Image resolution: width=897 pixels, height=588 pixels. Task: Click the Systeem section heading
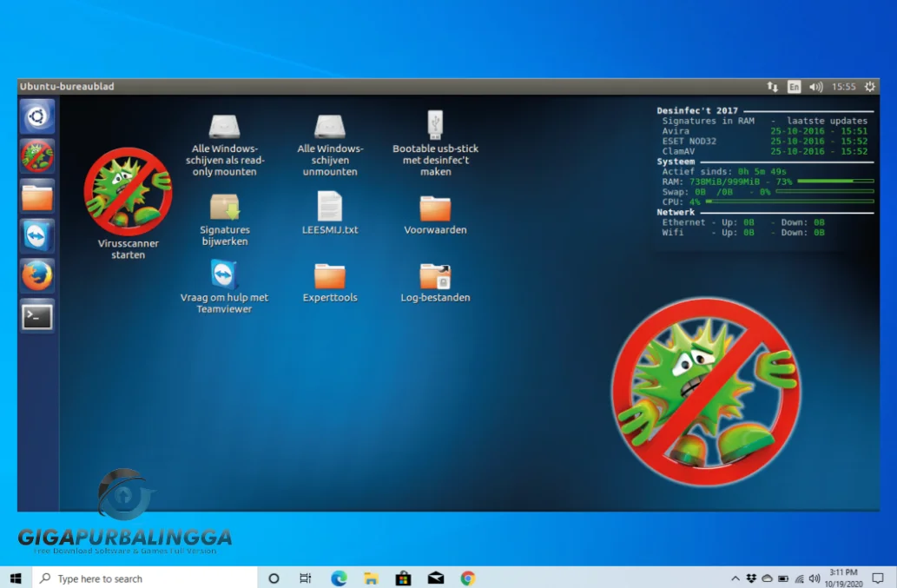click(676, 162)
